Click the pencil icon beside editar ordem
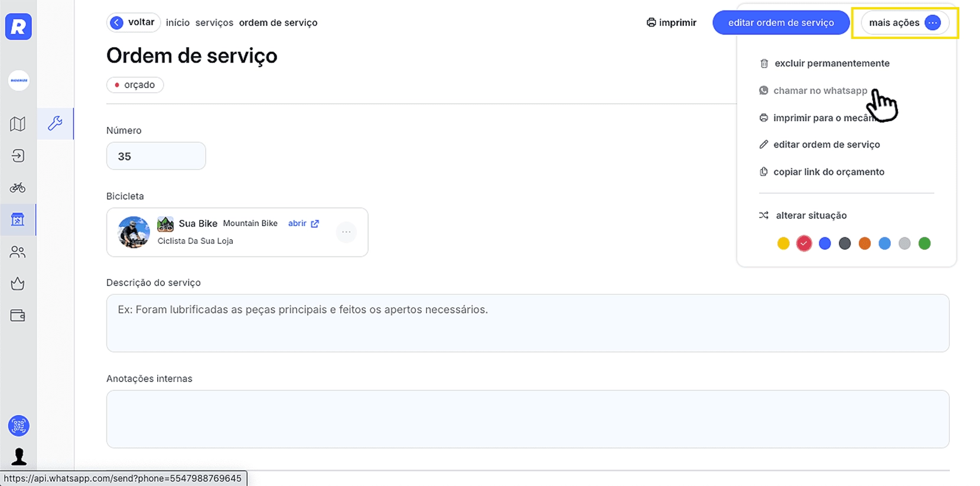 click(x=763, y=144)
